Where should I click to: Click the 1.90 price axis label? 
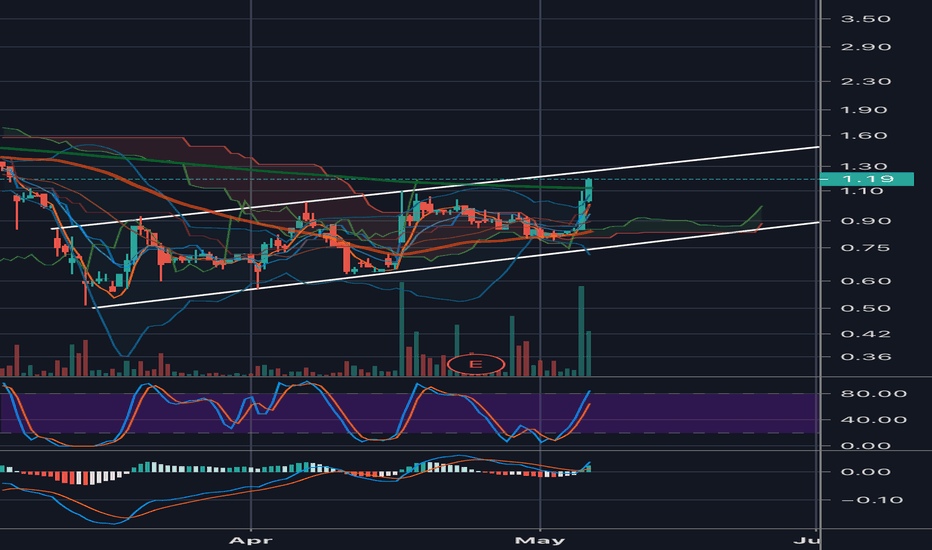pos(866,110)
